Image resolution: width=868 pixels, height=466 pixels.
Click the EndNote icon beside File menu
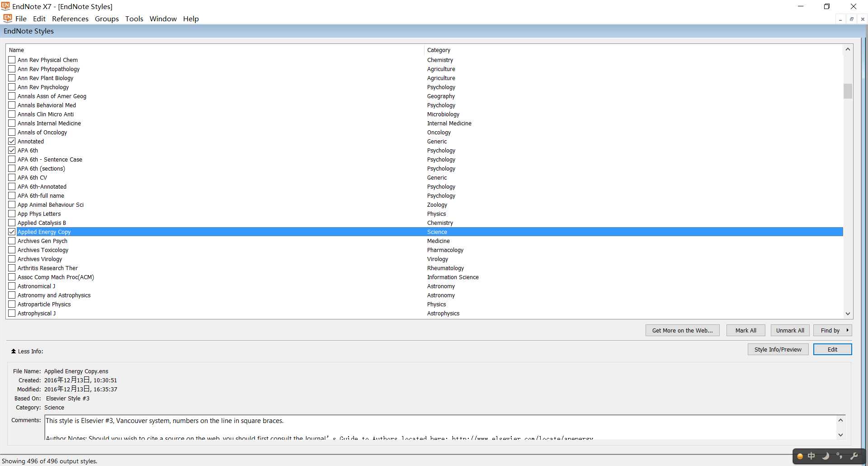coord(7,19)
